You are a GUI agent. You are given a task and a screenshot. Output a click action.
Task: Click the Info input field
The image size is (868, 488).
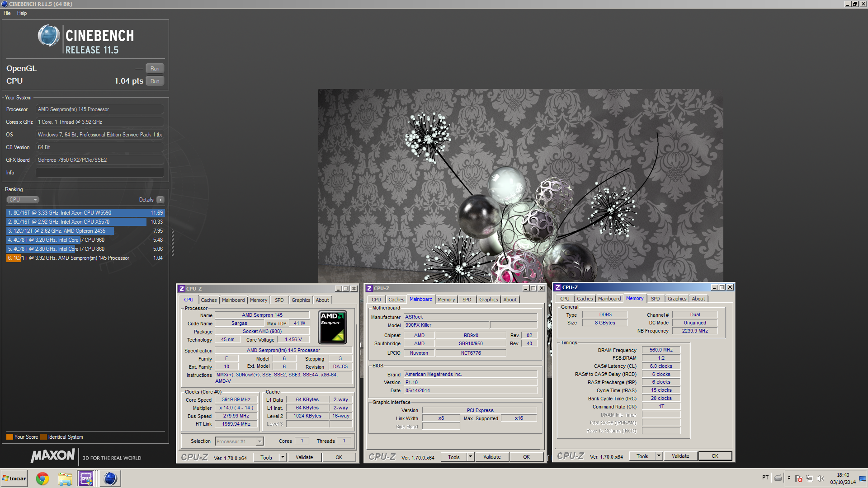(99, 173)
